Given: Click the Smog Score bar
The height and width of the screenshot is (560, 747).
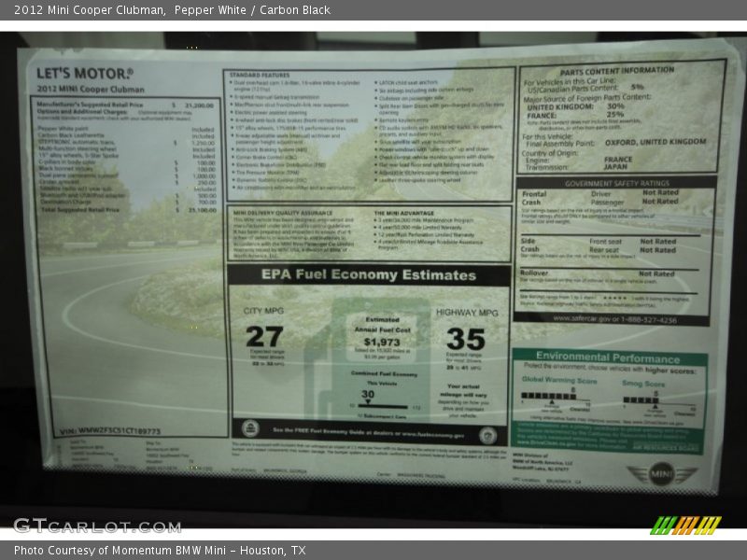Looking at the screenshot, I should pos(641,399).
